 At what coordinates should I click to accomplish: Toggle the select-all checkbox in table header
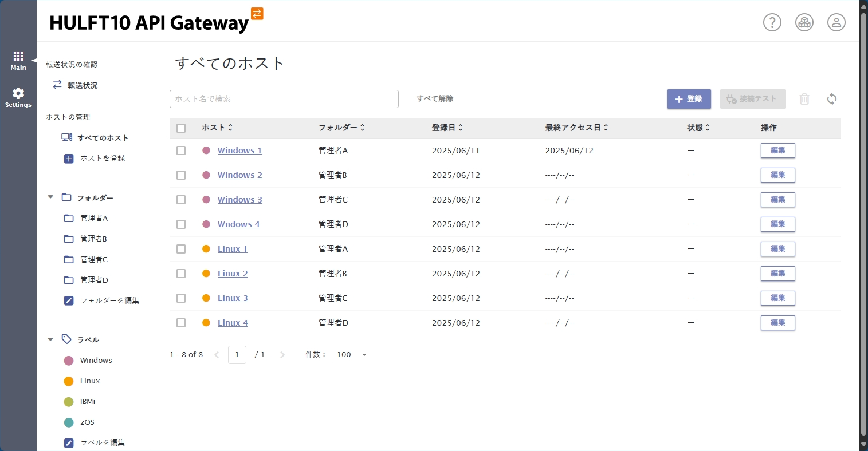pos(181,128)
